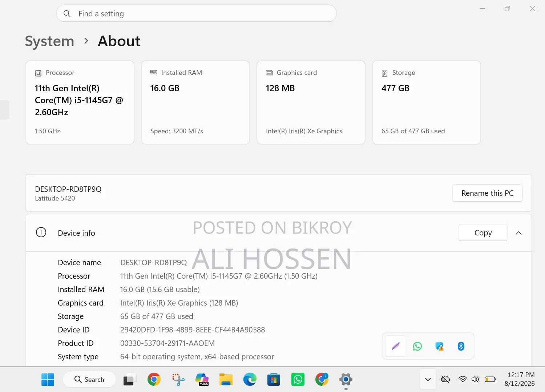Viewport: 545px width, 392px height.
Task: Click the OneDrive cloud status icon
Action: (x=445, y=379)
